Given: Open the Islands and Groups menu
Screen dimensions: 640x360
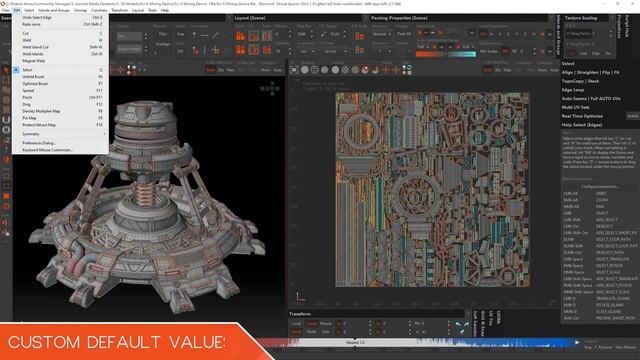Looking at the screenshot, I should [54, 10].
